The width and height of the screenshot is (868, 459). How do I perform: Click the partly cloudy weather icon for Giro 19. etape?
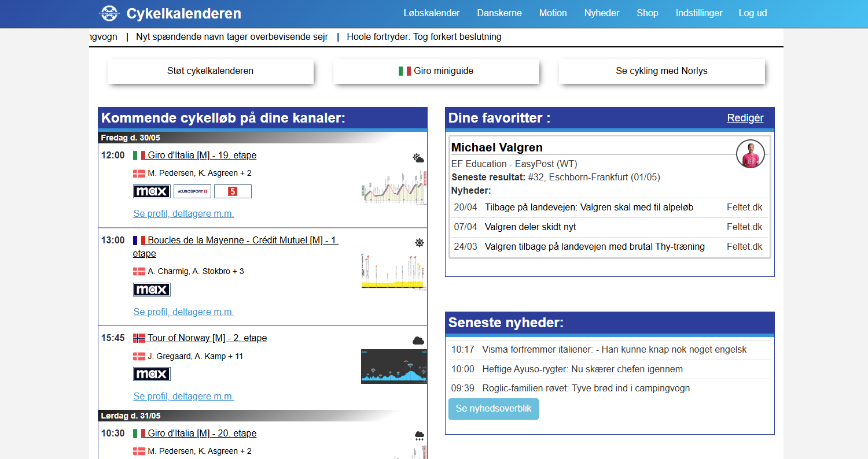418,158
